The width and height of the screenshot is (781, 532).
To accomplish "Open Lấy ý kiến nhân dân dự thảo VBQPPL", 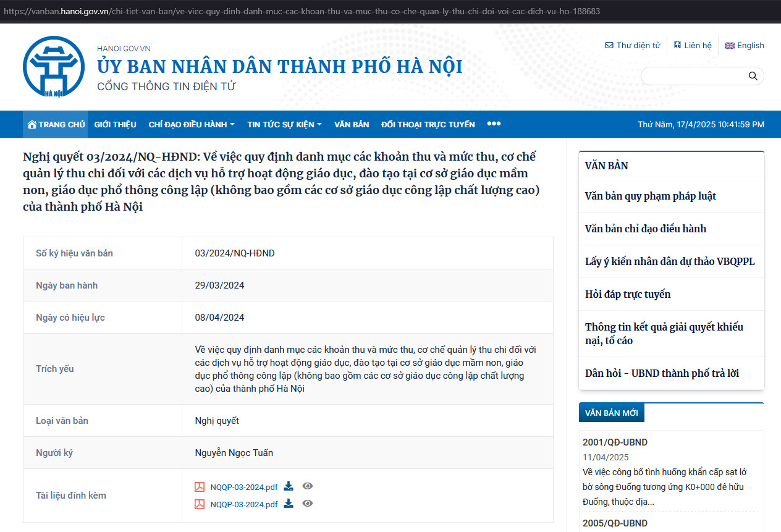I will click(670, 261).
